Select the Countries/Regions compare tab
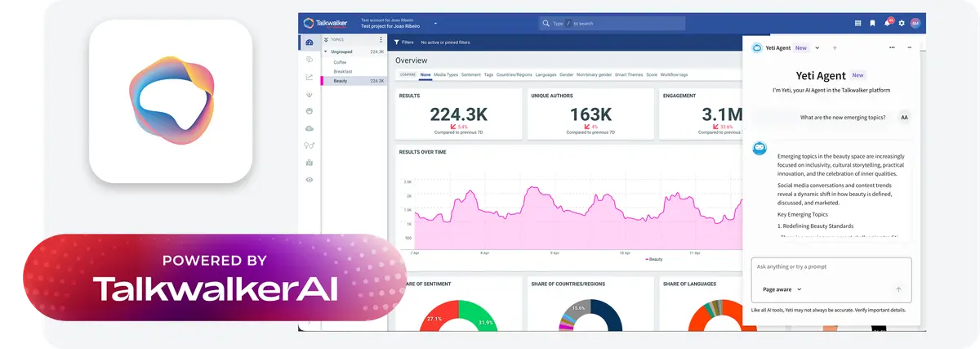Screen dimensions: 980x349 click(x=514, y=74)
